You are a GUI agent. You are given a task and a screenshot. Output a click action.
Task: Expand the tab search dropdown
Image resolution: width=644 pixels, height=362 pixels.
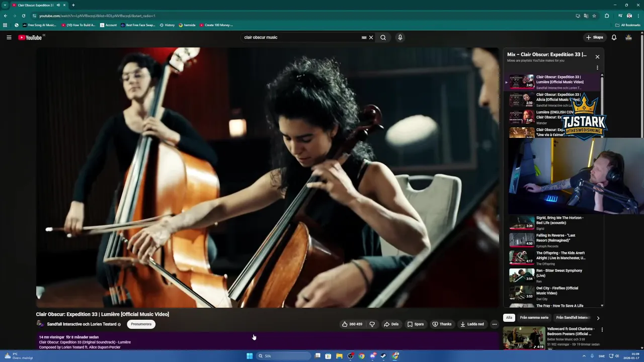[x=5, y=5]
